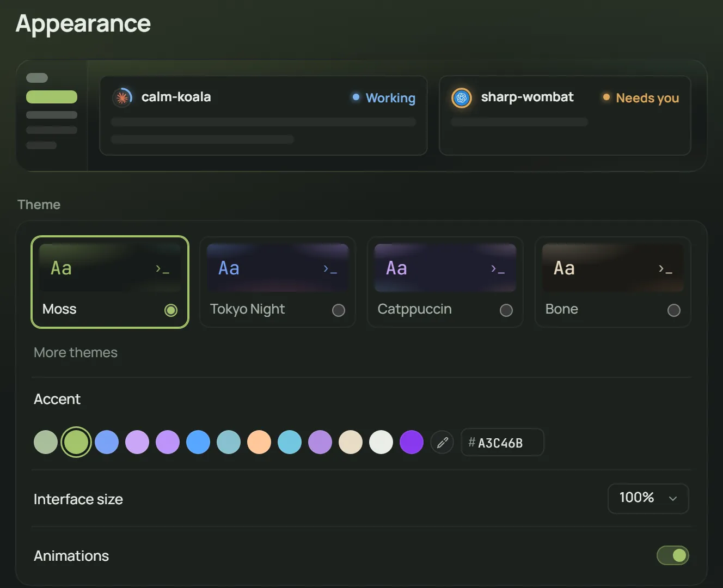
Task: Select the Moss theme radio button
Action: [171, 310]
